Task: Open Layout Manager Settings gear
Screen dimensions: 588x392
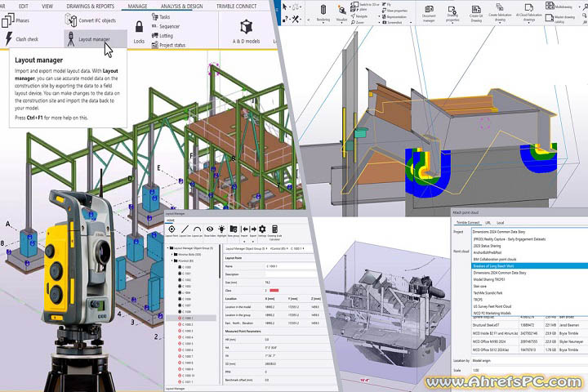Action: pyautogui.click(x=262, y=231)
